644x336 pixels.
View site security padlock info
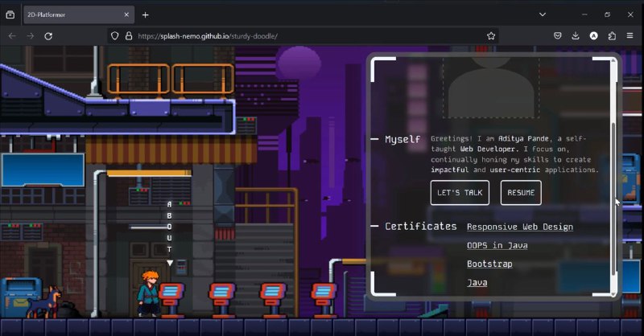point(129,36)
